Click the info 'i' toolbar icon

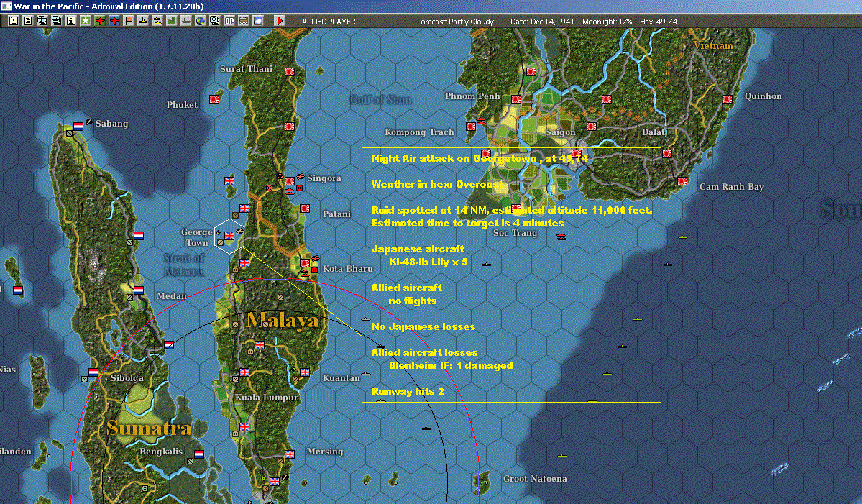tap(71, 21)
